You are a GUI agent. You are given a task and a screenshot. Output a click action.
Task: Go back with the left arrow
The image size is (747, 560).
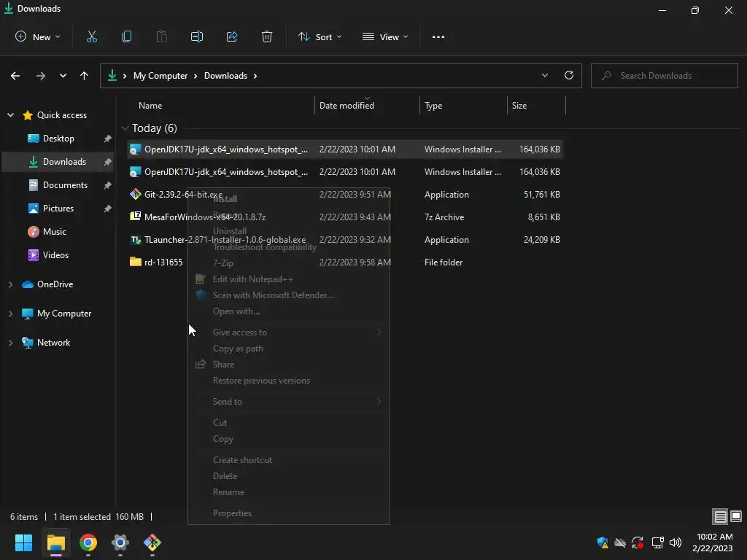click(x=15, y=76)
